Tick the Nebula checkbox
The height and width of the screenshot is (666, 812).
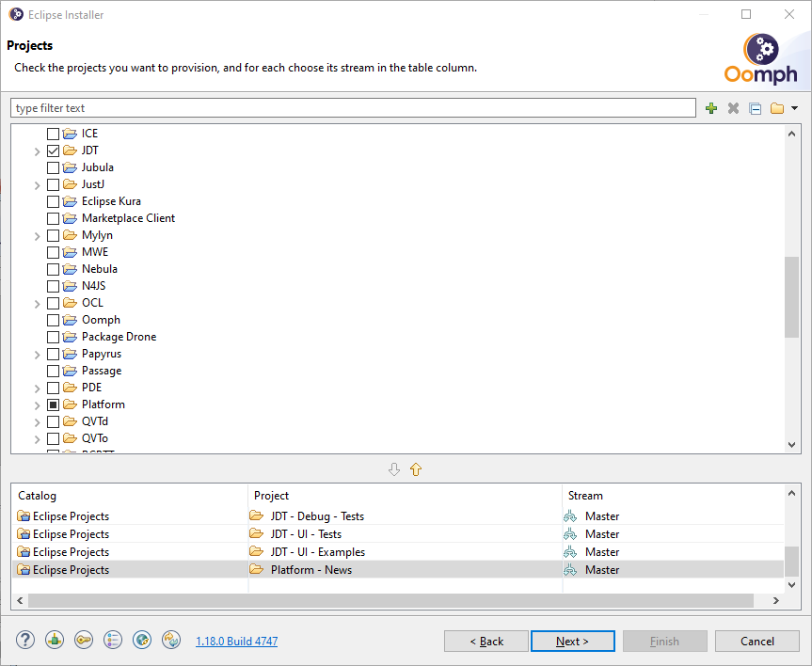pos(53,269)
